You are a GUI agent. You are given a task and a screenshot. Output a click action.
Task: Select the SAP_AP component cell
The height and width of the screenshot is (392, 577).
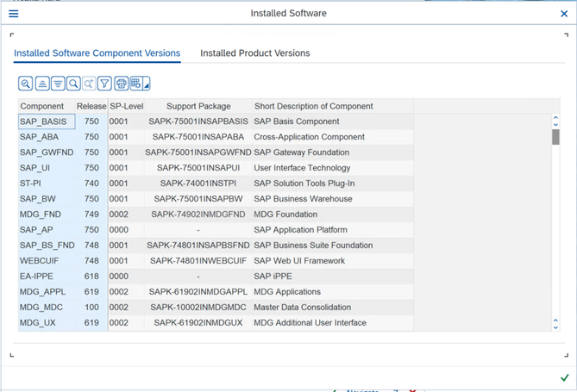pos(47,229)
